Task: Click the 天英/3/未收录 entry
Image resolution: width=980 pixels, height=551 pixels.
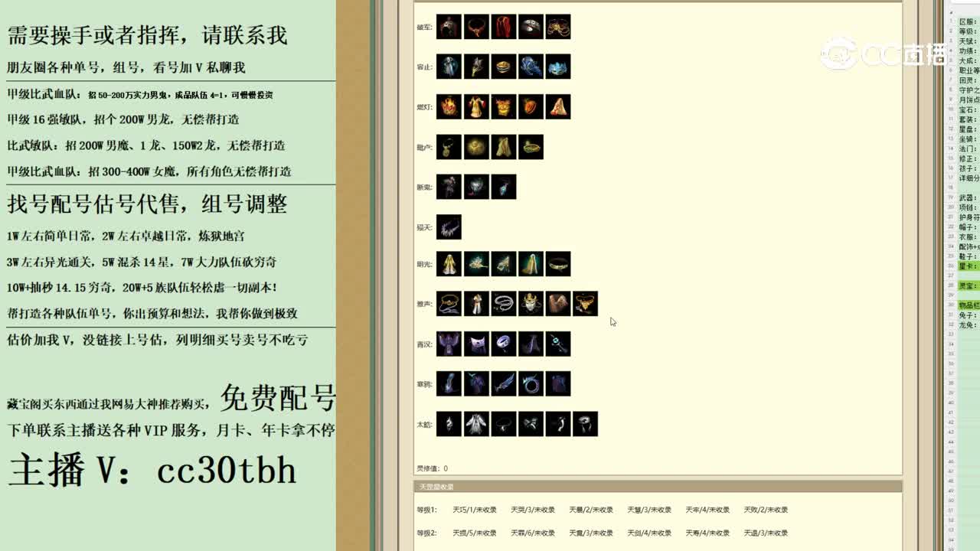Action: (x=533, y=510)
